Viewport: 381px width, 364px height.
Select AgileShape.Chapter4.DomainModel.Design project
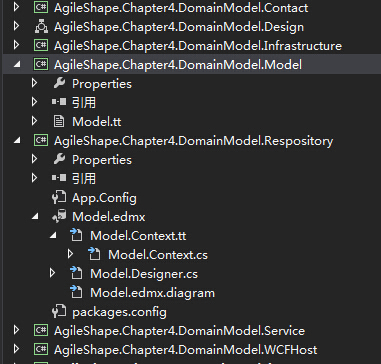tap(179, 27)
